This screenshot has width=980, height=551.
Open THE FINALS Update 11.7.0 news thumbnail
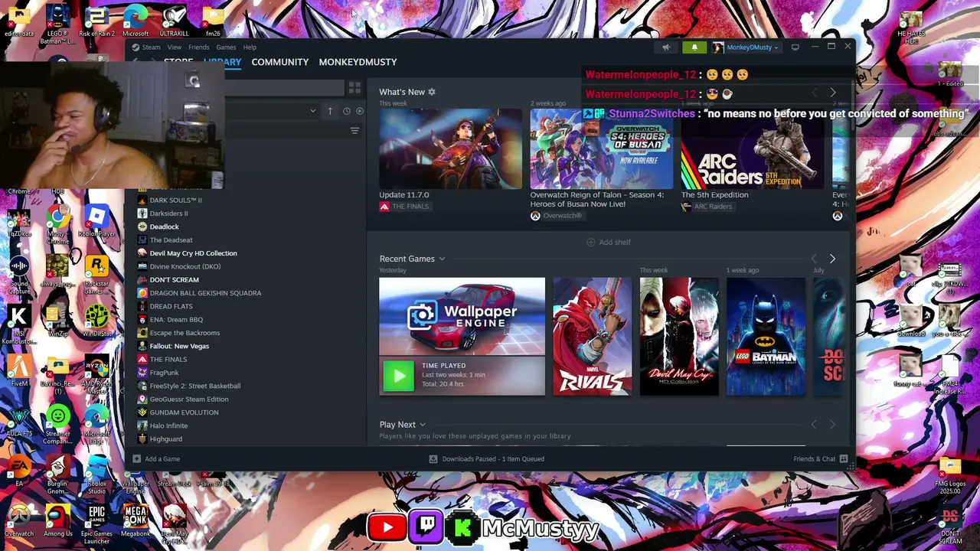(x=450, y=148)
